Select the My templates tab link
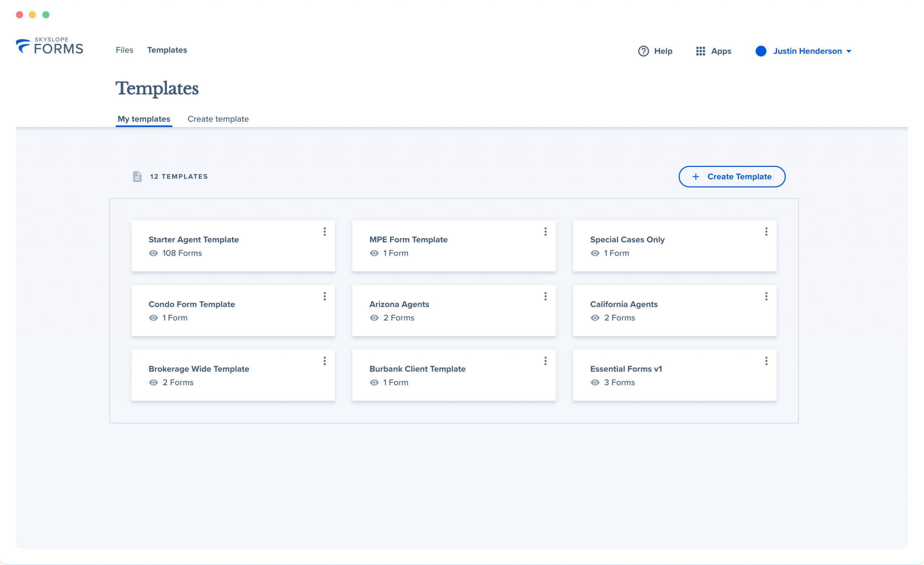This screenshot has width=924, height=565. pos(144,119)
